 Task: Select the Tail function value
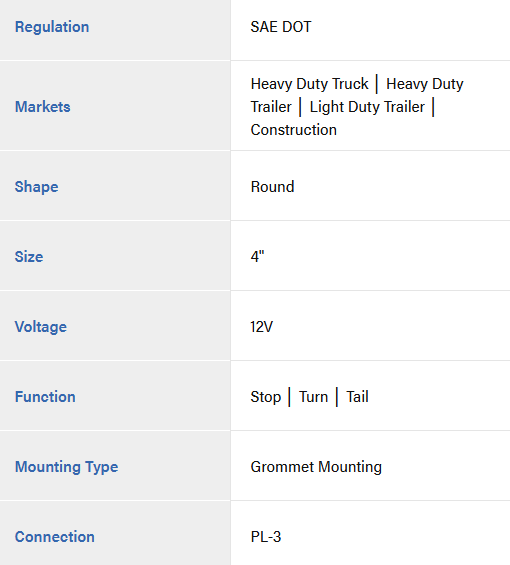[x=358, y=397]
